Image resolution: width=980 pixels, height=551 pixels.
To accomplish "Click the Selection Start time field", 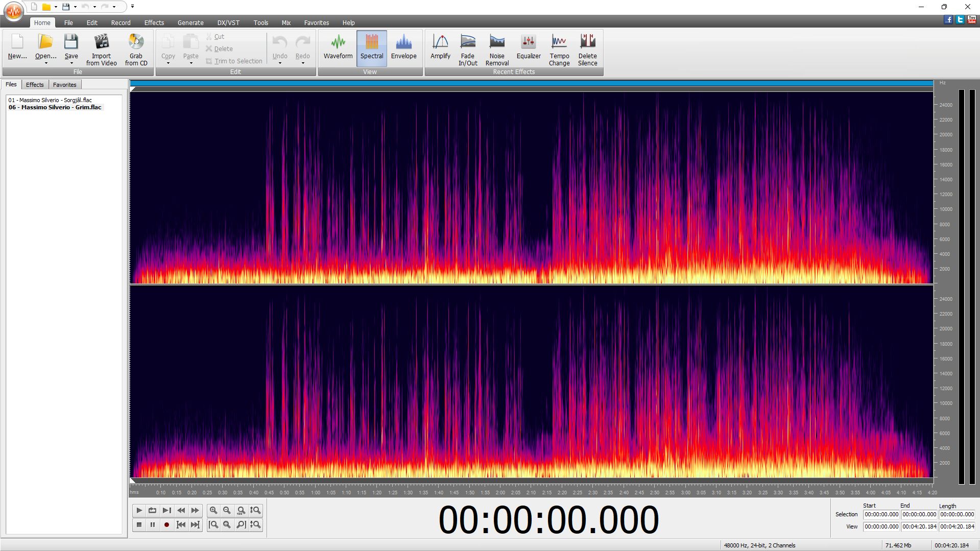I will pyautogui.click(x=881, y=514).
